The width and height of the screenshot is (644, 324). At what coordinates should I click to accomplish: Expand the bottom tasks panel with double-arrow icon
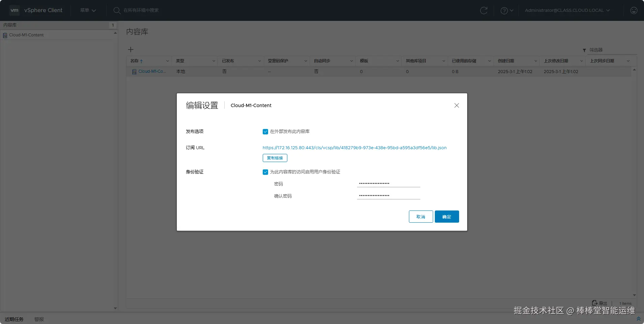[638, 319]
